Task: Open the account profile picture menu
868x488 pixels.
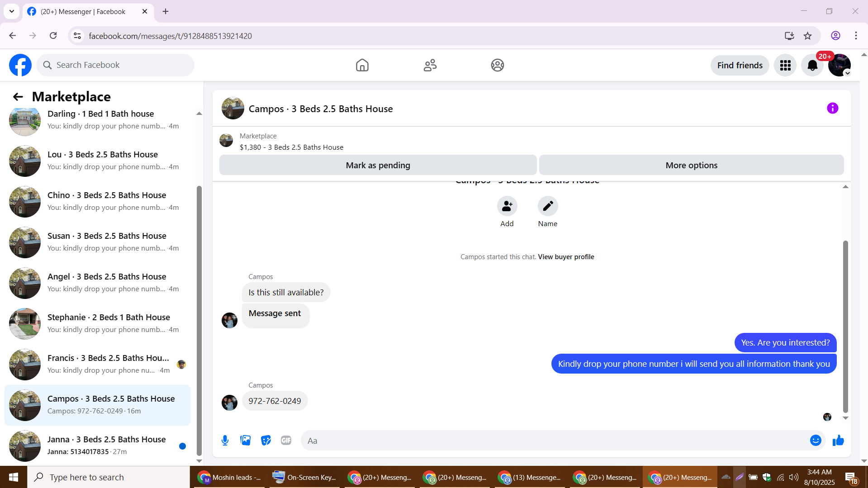Action: click(840, 65)
